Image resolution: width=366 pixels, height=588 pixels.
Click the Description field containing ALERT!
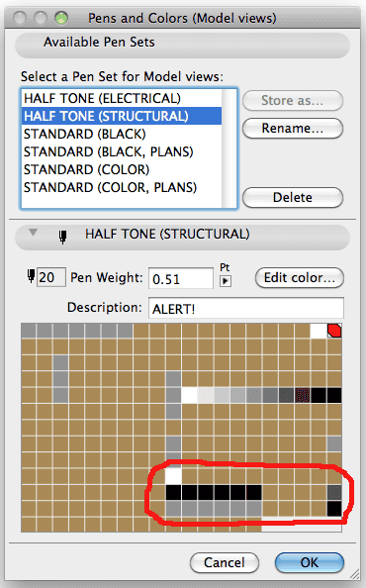coord(246,308)
